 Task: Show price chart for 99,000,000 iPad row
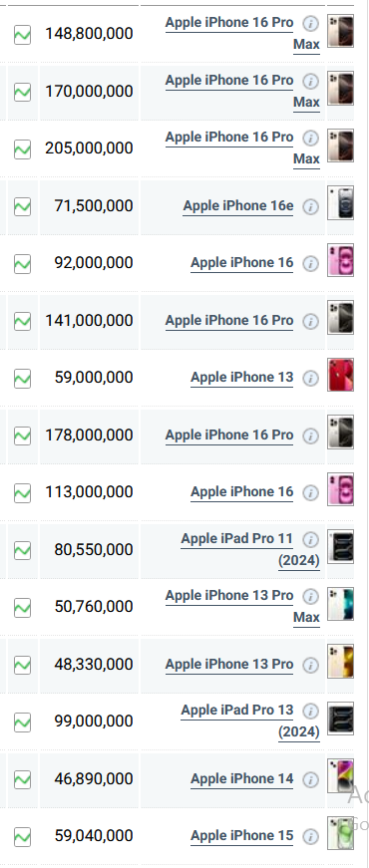(22, 722)
